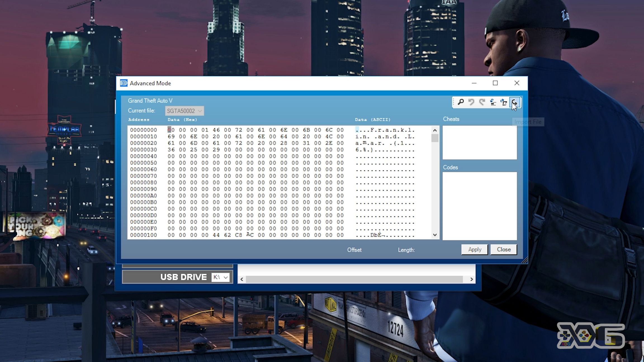644x362 pixels.
Task: Click the horizontal scrollbar right arrow
Action: (x=472, y=279)
